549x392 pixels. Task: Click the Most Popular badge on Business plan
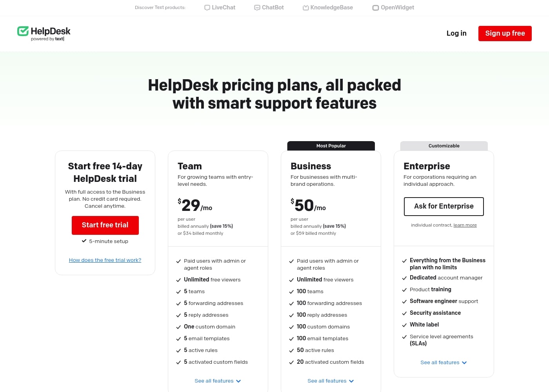point(331,145)
